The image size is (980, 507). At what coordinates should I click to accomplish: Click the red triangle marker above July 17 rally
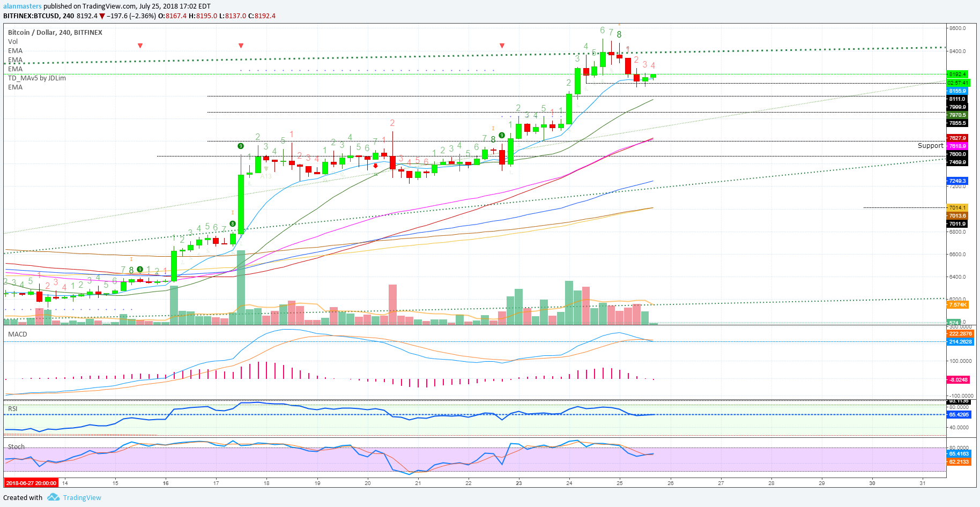point(241,46)
